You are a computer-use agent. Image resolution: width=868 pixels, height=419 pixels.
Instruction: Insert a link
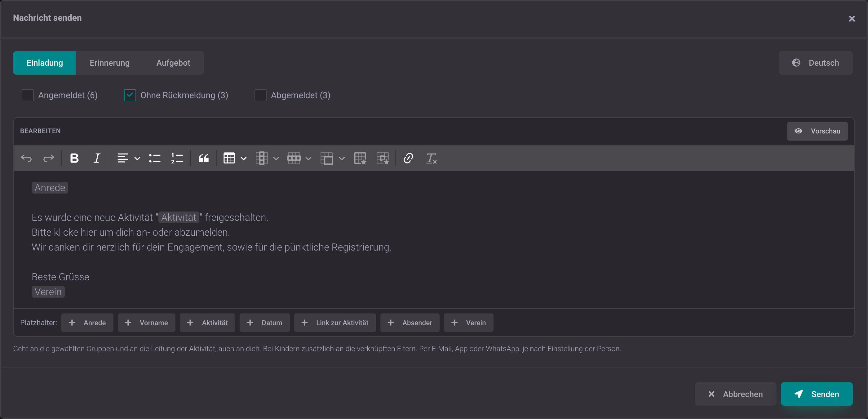(408, 158)
